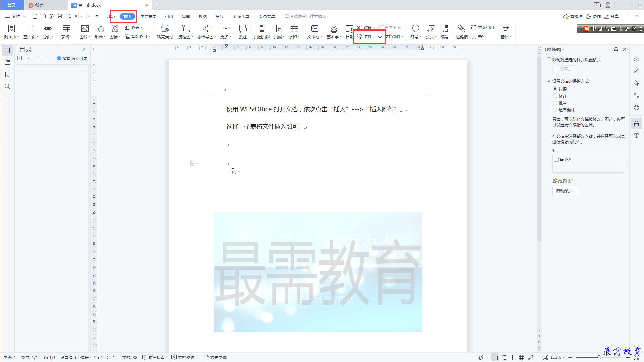Toggle 文档校对 in the status bar
Image resolution: width=644 pixels, height=362 pixels.
(183, 357)
